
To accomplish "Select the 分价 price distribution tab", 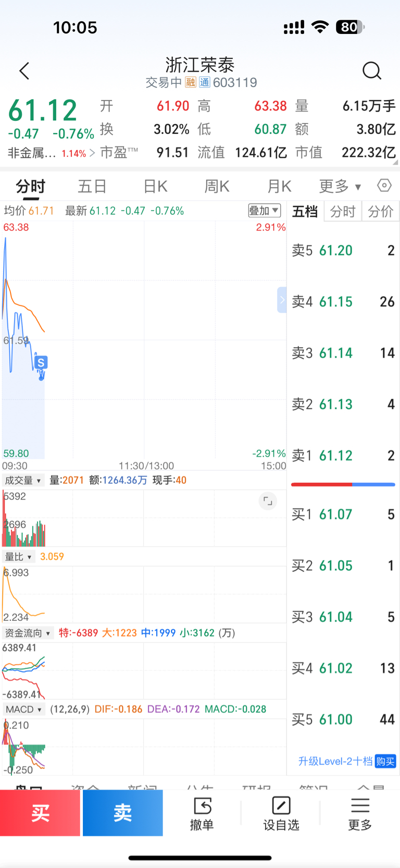I will [381, 211].
